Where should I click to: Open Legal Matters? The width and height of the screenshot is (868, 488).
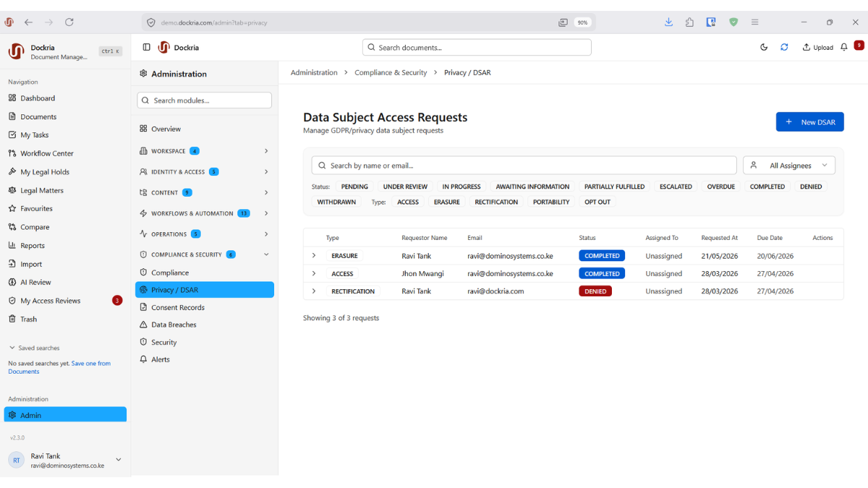[x=42, y=190]
